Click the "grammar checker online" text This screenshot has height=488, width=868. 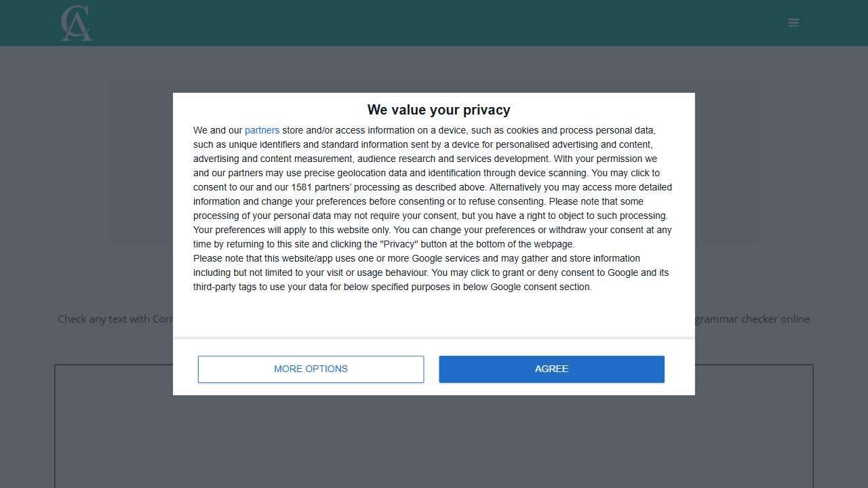point(753,319)
